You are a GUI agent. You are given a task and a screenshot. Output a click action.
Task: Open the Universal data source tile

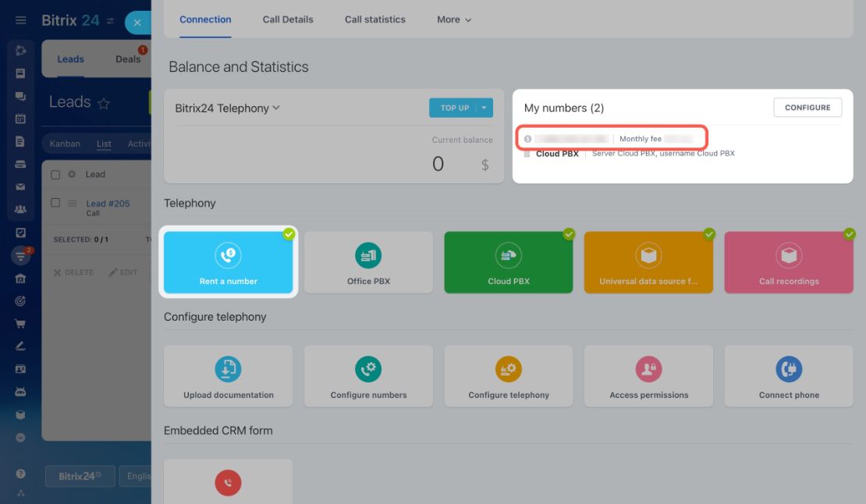[x=648, y=262]
